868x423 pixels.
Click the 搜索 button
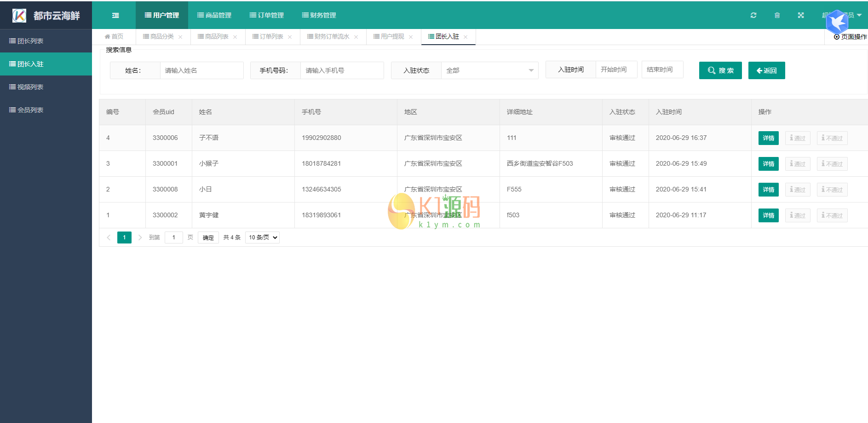pos(720,70)
